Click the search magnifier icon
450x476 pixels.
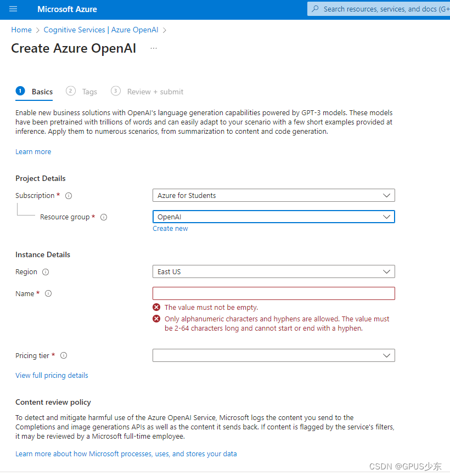(315, 9)
